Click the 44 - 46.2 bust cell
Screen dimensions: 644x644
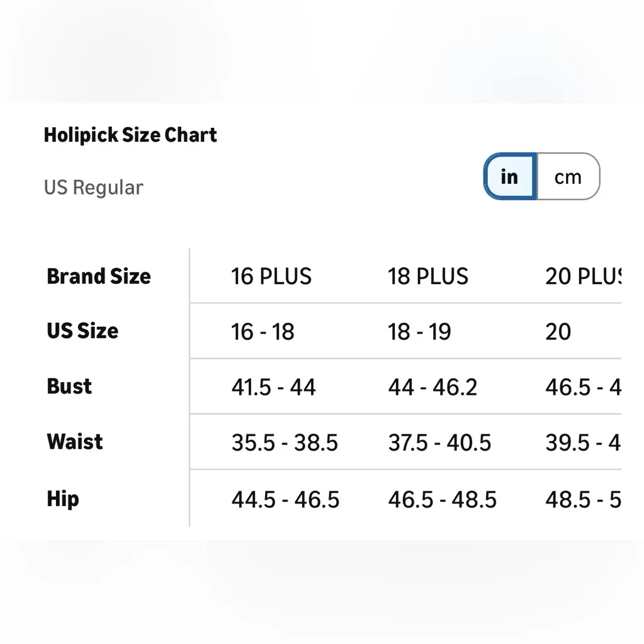point(432,387)
